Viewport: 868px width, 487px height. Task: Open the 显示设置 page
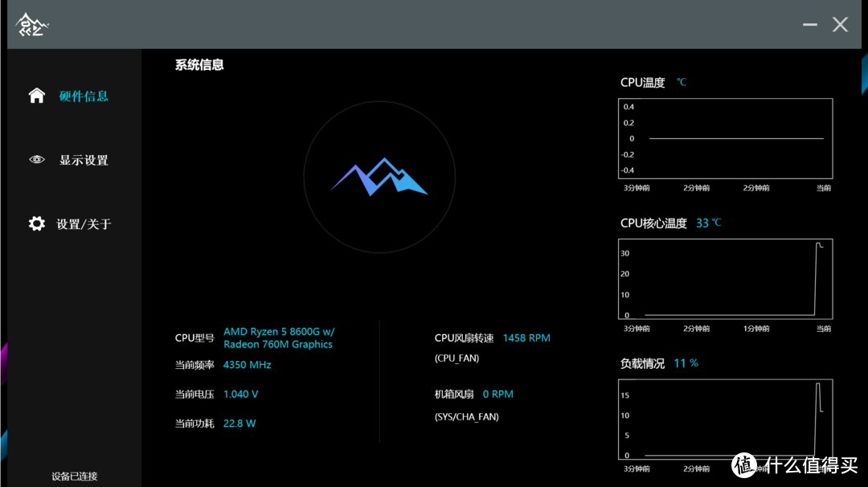(84, 161)
